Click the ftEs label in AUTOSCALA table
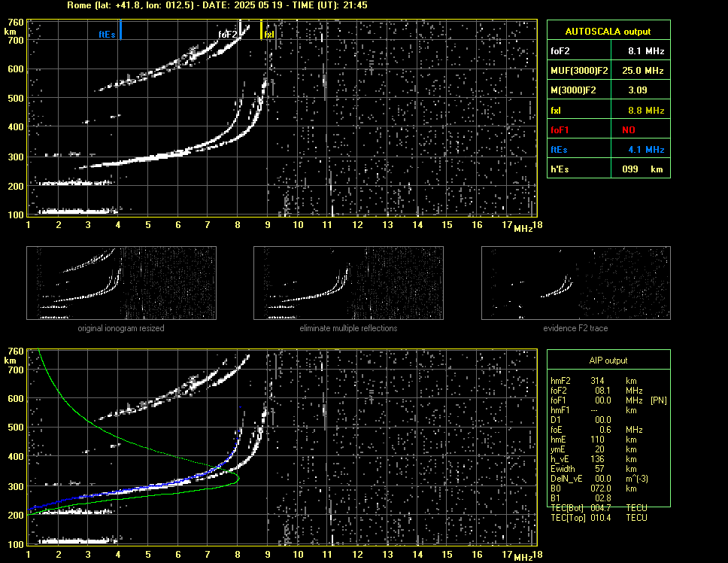Viewport: 728px width, 563px height. (x=559, y=150)
